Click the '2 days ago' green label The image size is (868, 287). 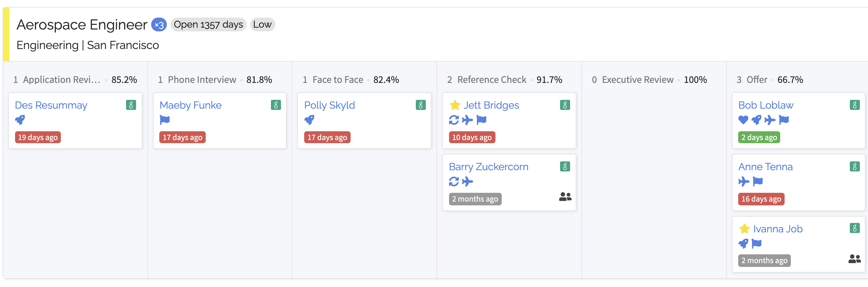pyautogui.click(x=759, y=137)
